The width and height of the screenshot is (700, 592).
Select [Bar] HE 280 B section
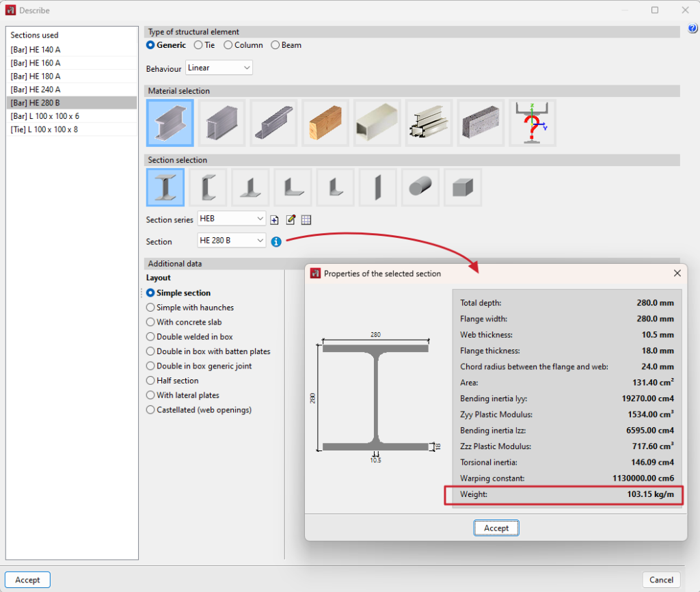point(72,103)
